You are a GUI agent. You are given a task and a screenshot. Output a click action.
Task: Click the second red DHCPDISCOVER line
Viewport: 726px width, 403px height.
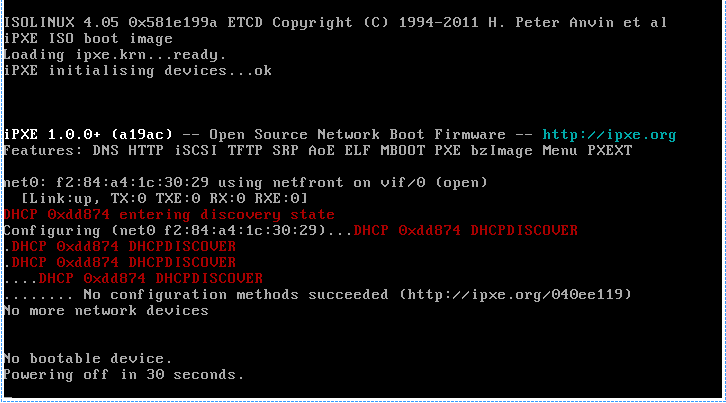(x=124, y=246)
